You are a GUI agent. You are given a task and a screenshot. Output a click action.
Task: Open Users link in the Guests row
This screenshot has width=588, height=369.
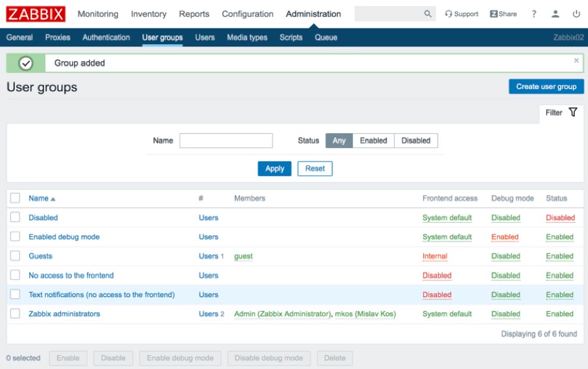tap(209, 256)
